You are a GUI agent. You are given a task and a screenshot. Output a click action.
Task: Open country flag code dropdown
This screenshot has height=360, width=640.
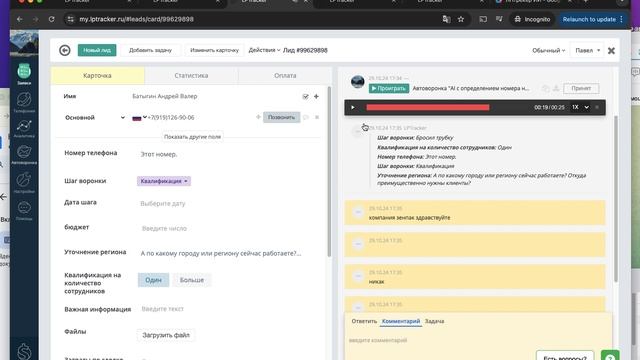[139, 118]
